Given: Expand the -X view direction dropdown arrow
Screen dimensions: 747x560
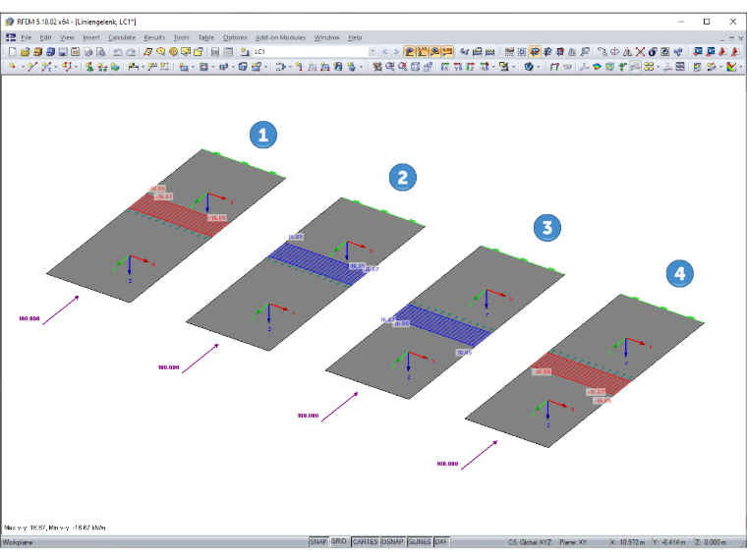Looking at the screenshot, I should (493, 67).
